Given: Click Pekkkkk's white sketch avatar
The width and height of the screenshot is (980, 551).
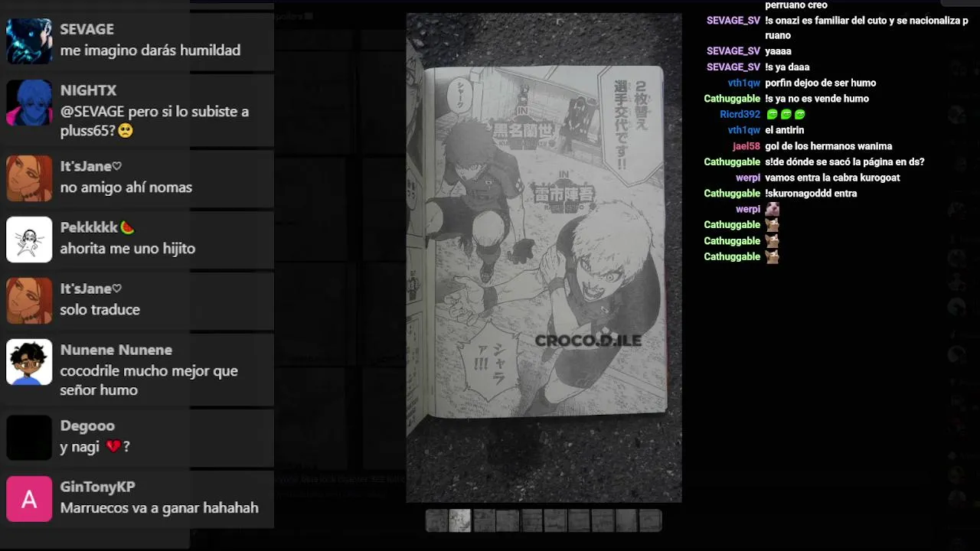Looking at the screenshot, I should pyautogui.click(x=29, y=240).
